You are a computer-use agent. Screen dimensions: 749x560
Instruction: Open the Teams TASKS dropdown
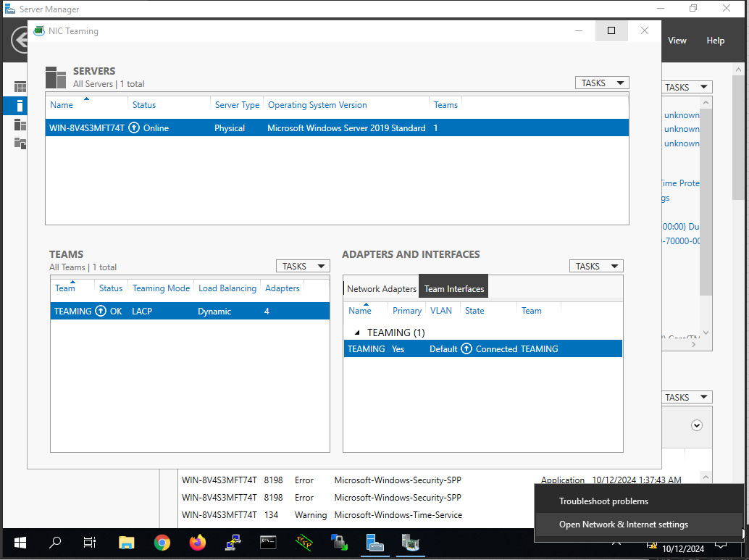point(303,267)
